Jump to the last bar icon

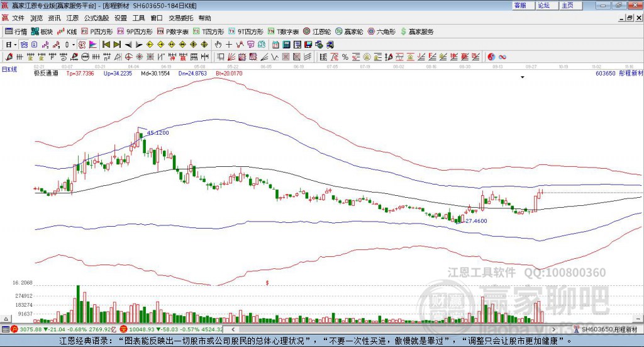click(x=117, y=45)
